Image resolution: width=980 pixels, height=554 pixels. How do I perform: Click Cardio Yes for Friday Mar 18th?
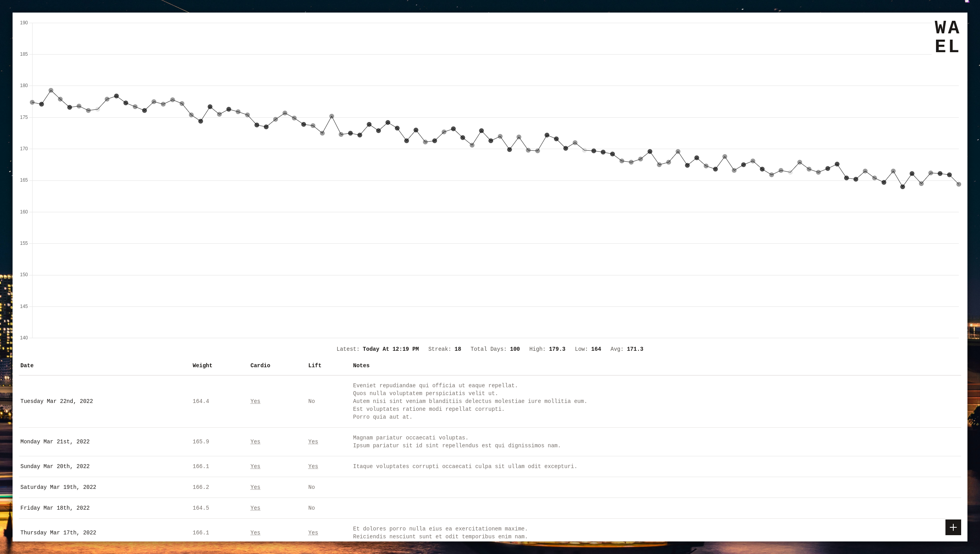255,508
